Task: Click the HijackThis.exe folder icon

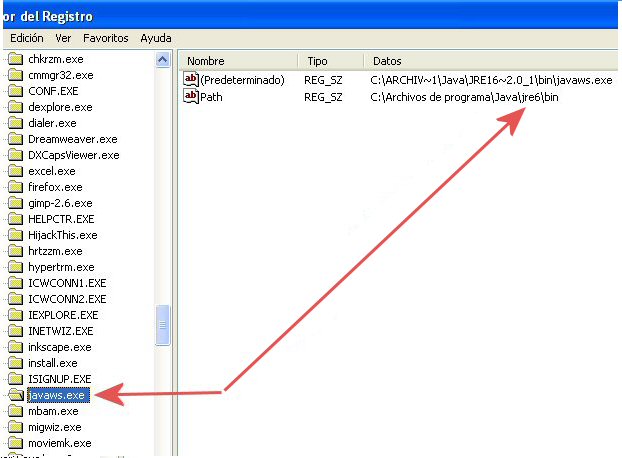Action: (x=15, y=235)
